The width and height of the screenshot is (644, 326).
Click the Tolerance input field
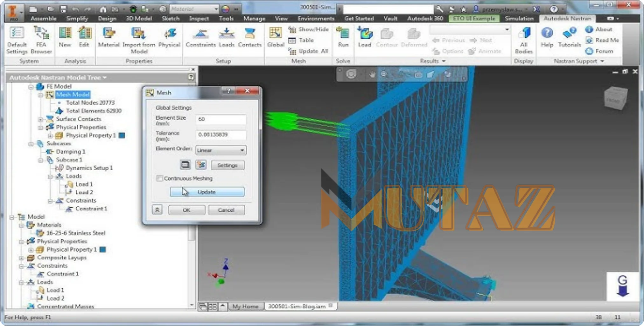(x=221, y=135)
